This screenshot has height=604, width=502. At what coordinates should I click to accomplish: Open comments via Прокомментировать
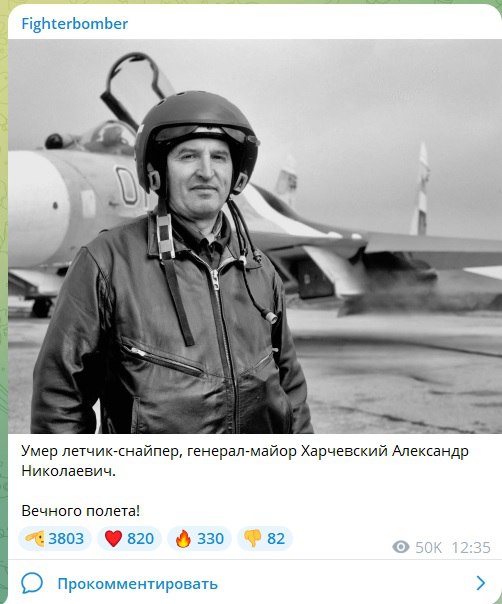tap(138, 584)
